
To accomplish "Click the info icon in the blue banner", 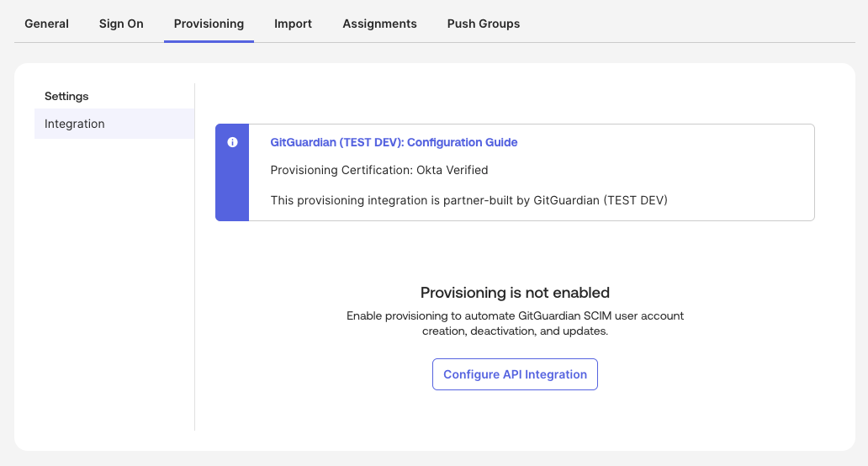I will [x=232, y=142].
